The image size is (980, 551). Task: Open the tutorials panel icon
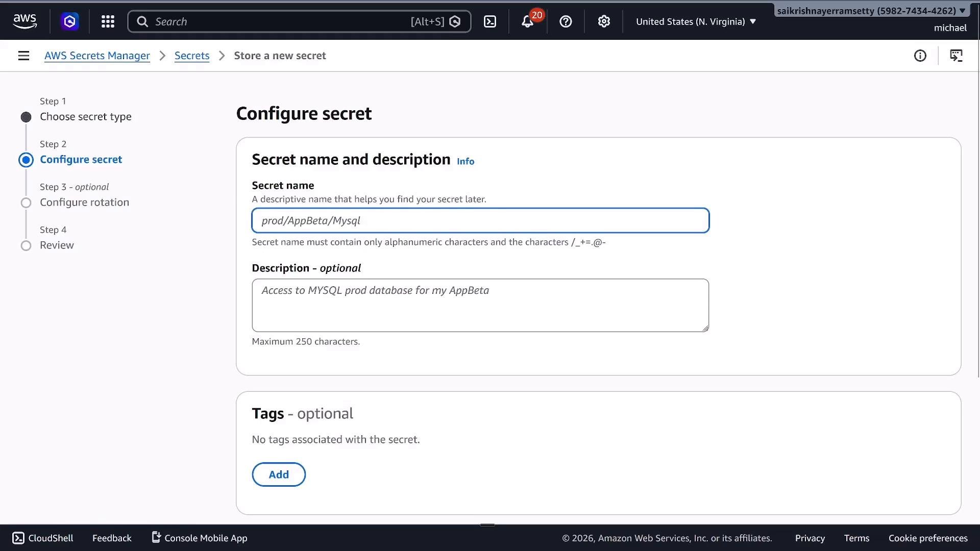[956, 56]
